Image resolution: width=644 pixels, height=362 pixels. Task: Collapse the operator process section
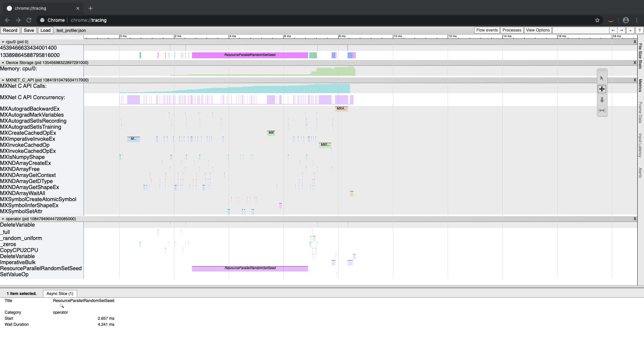pyautogui.click(x=3, y=219)
